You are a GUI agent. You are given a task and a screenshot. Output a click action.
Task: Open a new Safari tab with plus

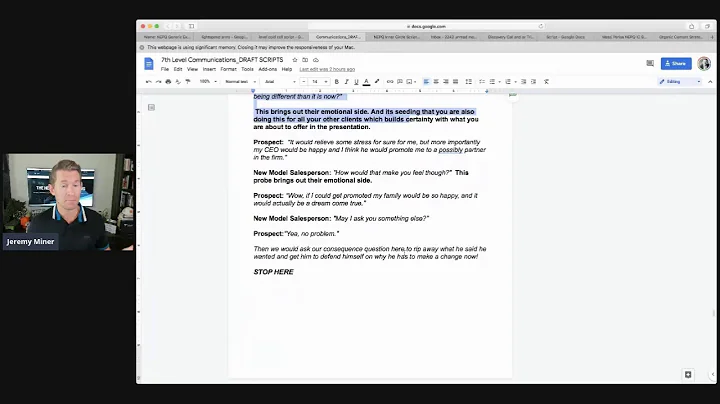pyautogui.click(x=712, y=37)
